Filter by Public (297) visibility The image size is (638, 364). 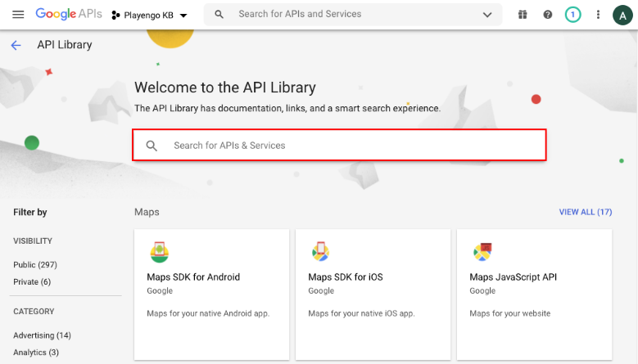[35, 265]
